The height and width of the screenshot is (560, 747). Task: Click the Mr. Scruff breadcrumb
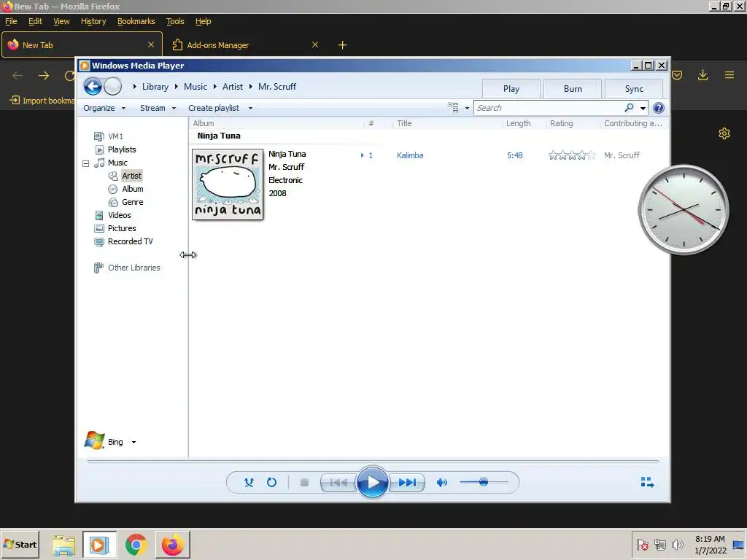pos(276,87)
